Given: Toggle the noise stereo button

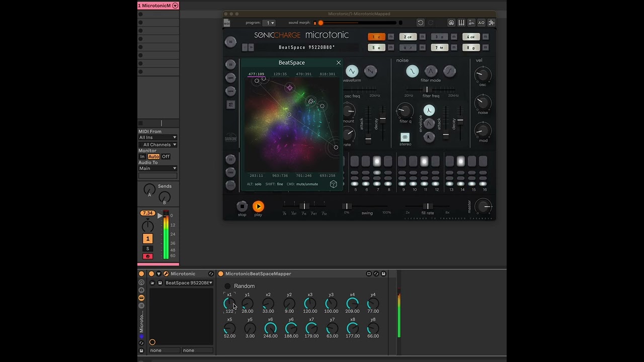Looking at the screenshot, I should 405,137.
